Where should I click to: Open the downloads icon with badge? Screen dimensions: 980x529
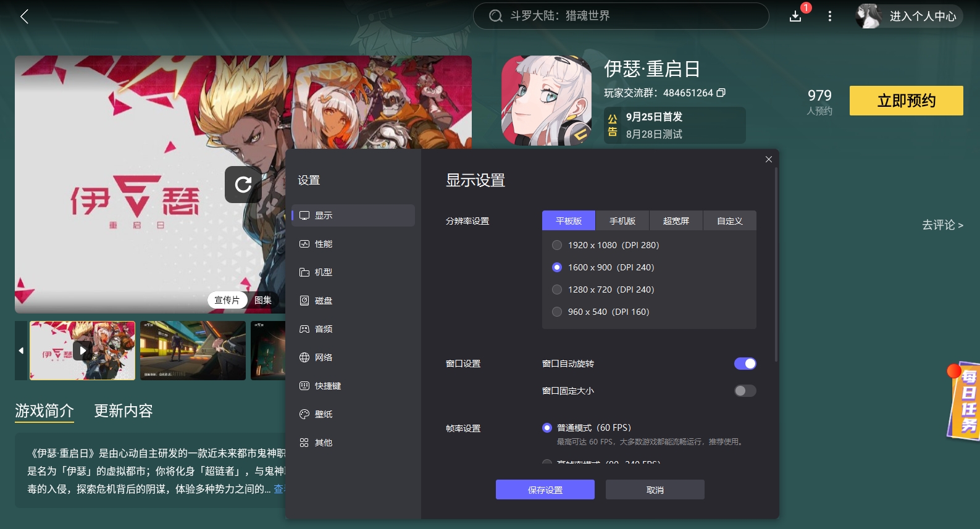[796, 15]
